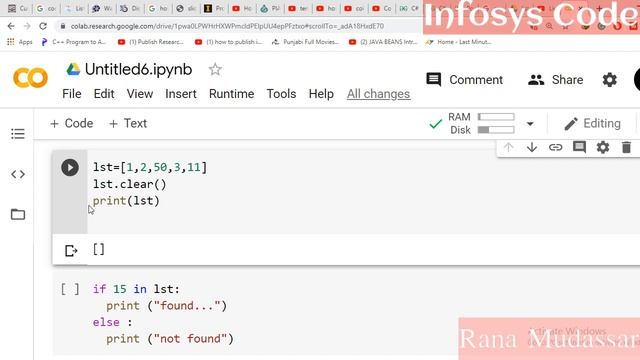Star the Untitled6.ipynb notebook
Image resolution: width=640 pixels, height=360 pixels.
tap(215, 69)
